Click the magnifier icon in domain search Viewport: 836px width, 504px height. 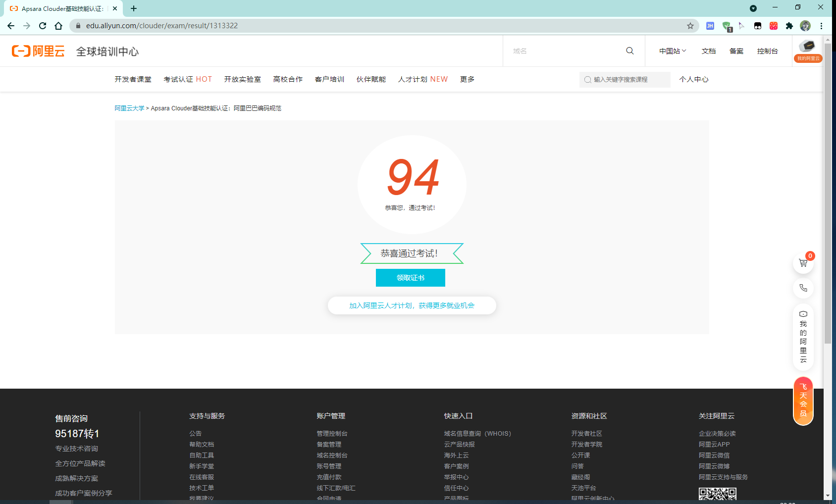630,51
